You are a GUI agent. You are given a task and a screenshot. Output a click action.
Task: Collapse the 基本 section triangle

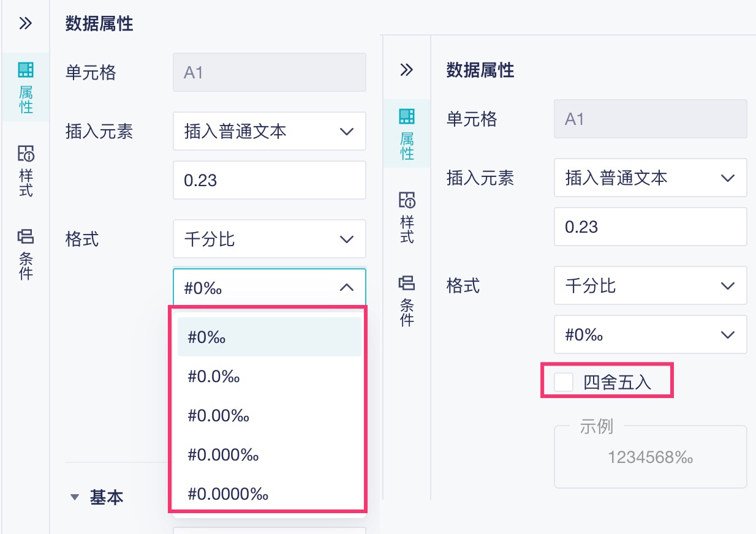75,497
